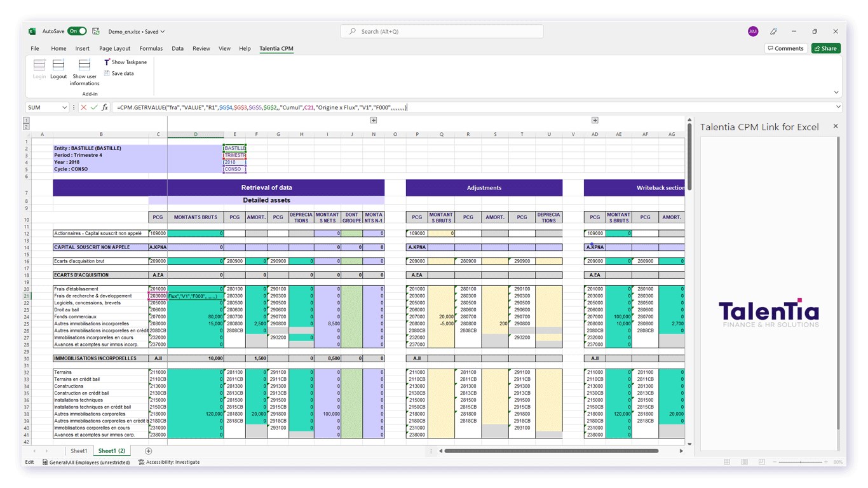Confirm the formula with the green checkmark
This screenshot has width=868, height=488.
[x=93, y=107]
